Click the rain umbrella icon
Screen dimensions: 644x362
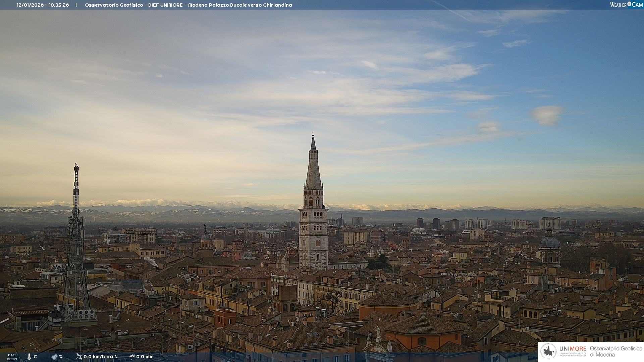tap(132, 357)
